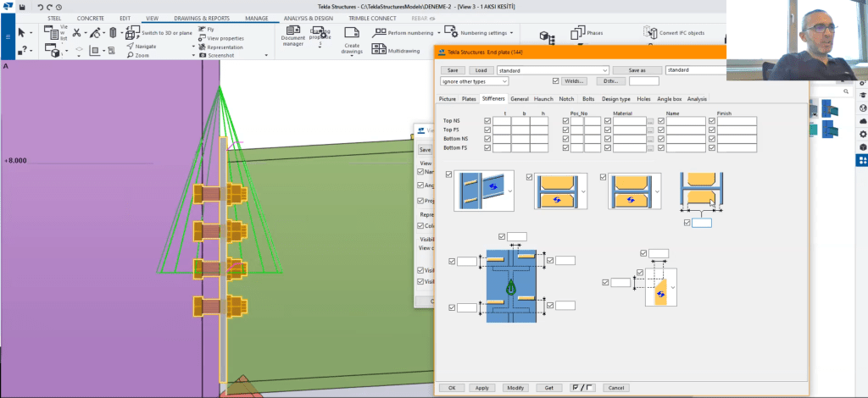
Task: Click the Multidrawing icon
Action: tap(381, 51)
